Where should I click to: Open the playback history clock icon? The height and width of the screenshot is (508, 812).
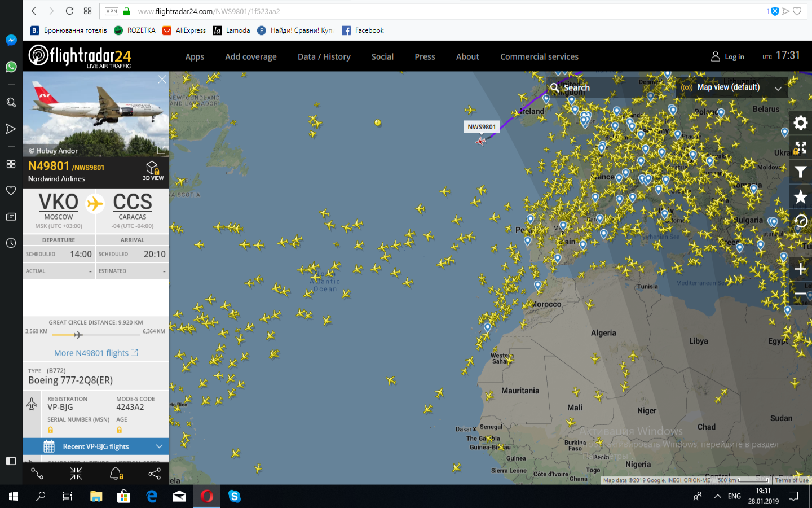point(800,221)
